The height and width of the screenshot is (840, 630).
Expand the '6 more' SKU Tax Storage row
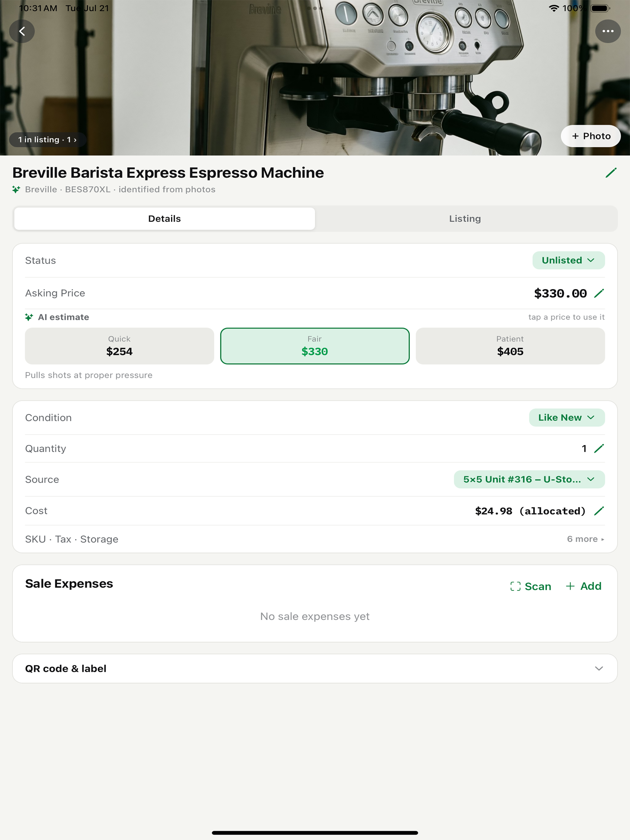pyautogui.click(x=315, y=539)
